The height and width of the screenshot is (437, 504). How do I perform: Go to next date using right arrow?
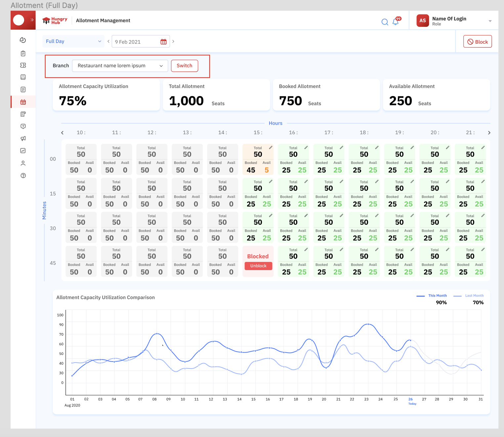point(173,41)
